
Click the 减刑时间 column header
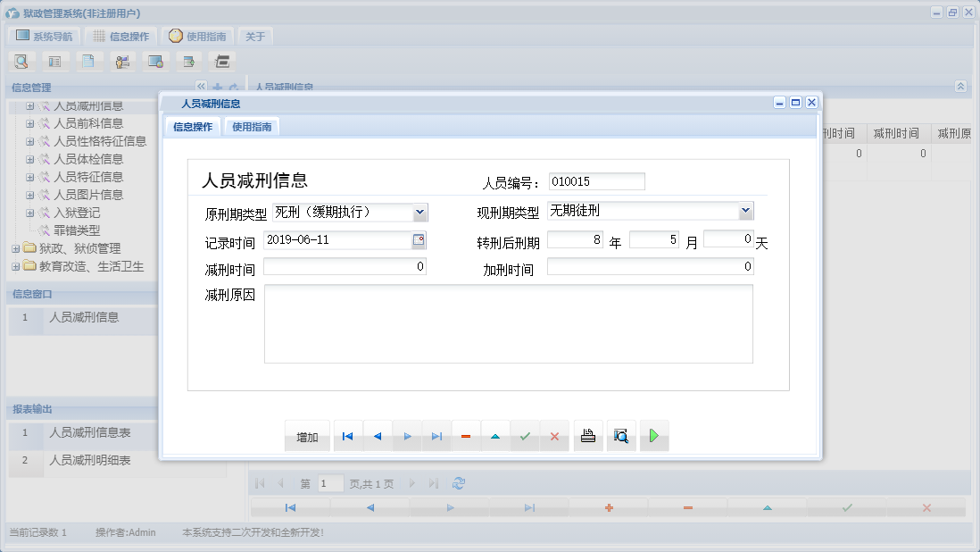(x=896, y=133)
